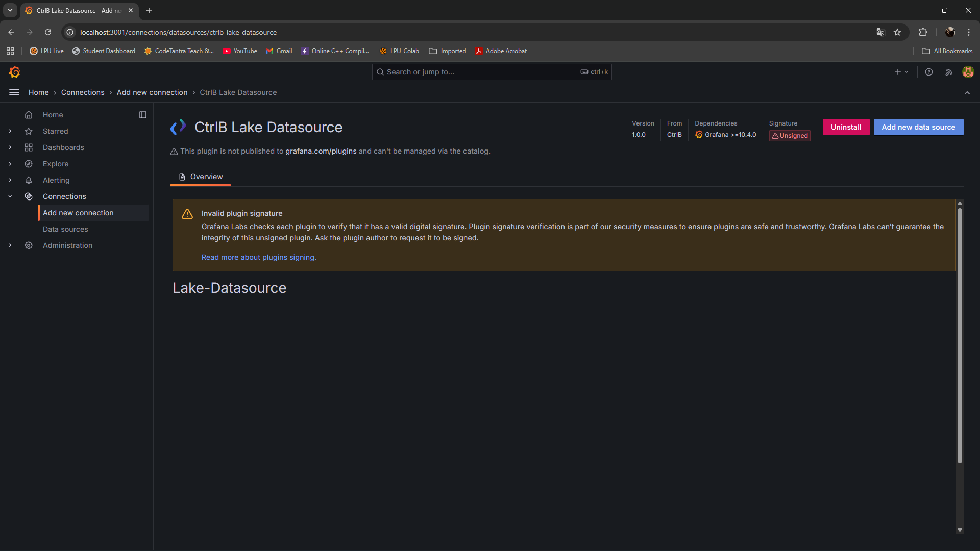980x551 pixels.
Task: Undock the sidebar menu panel
Action: 143,115
